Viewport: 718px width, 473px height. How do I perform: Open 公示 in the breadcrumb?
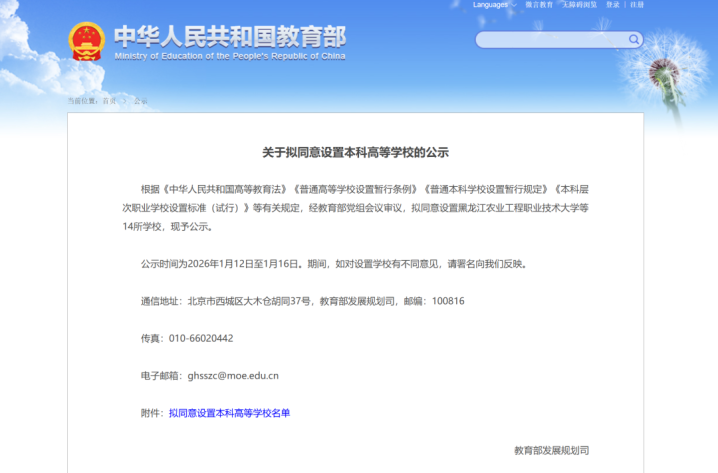click(x=140, y=101)
